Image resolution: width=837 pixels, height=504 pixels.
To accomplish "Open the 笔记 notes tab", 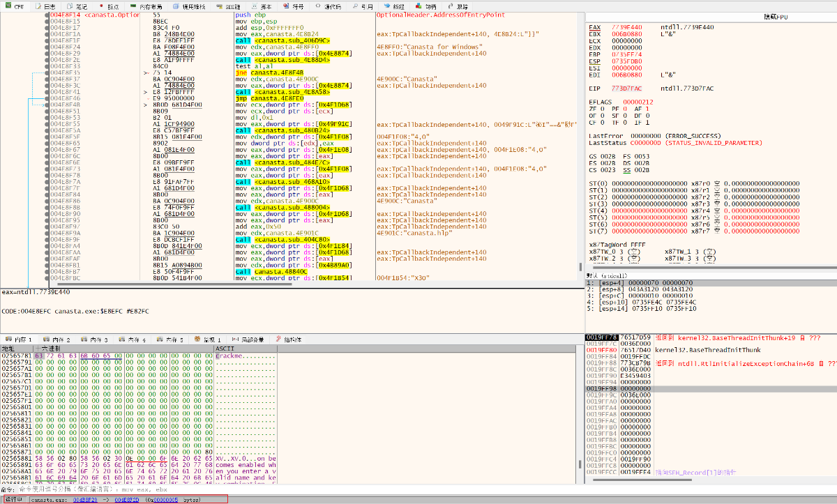I will pyautogui.click(x=76, y=6).
